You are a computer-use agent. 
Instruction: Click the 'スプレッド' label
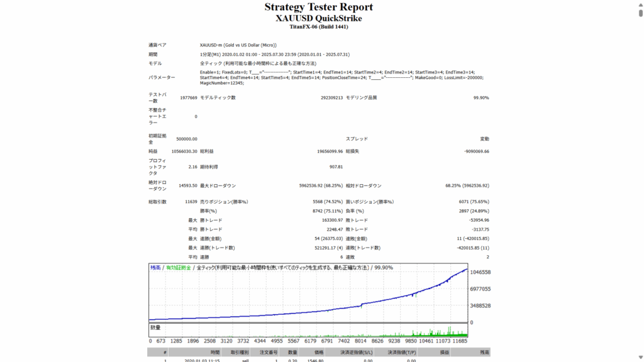click(357, 139)
